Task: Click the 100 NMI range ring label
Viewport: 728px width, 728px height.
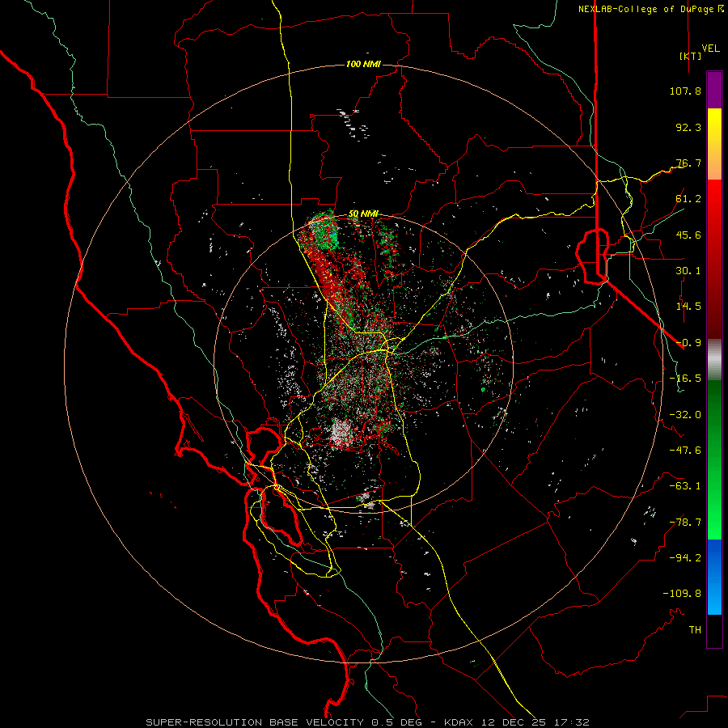Action: (363, 64)
